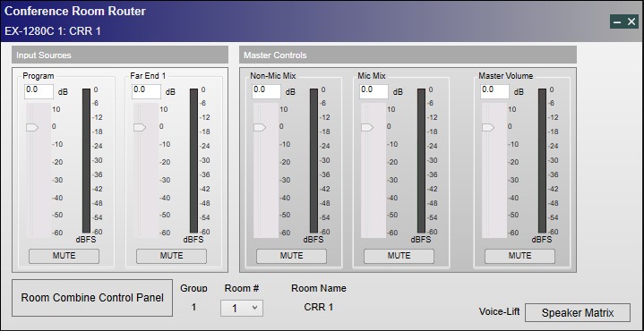Click the Group label
The image size is (644, 331).
193,288
